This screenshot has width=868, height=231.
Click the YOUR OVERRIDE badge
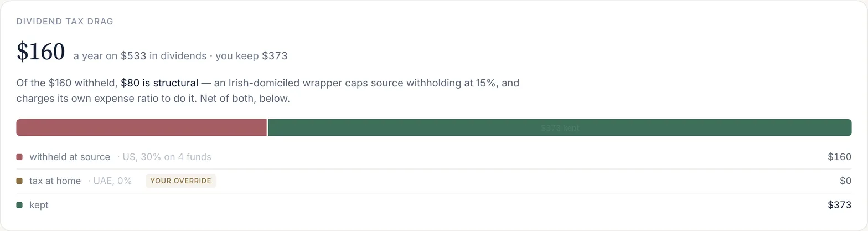pyautogui.click(x=181, y=181)
